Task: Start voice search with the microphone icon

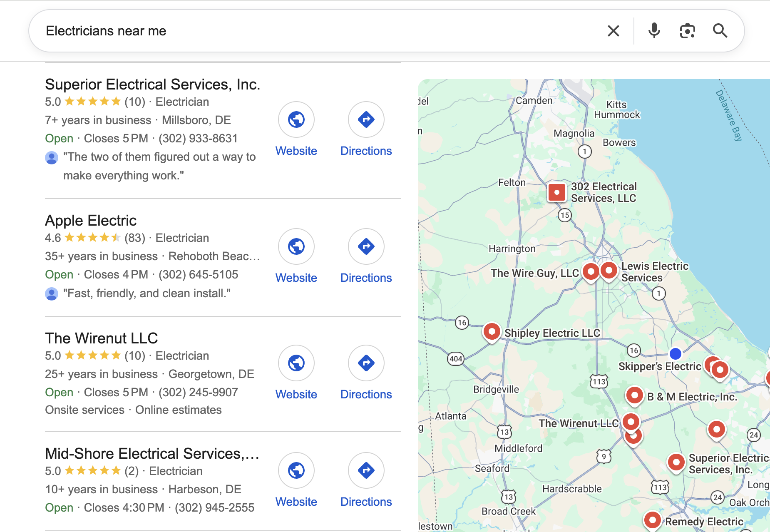Action: click(x=654, y=31)
